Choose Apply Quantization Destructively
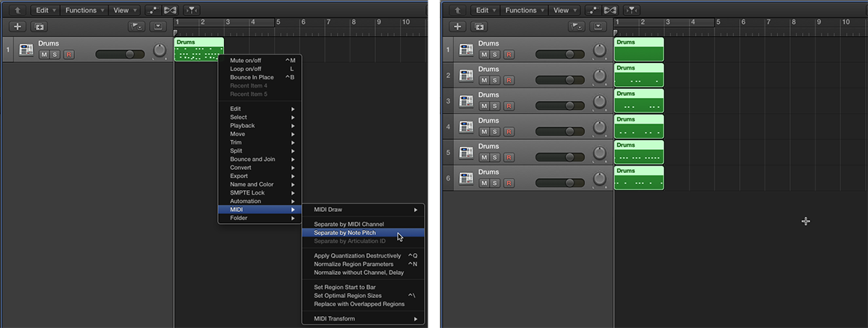This screenshot has height=328, width=868. pos(363,256)
